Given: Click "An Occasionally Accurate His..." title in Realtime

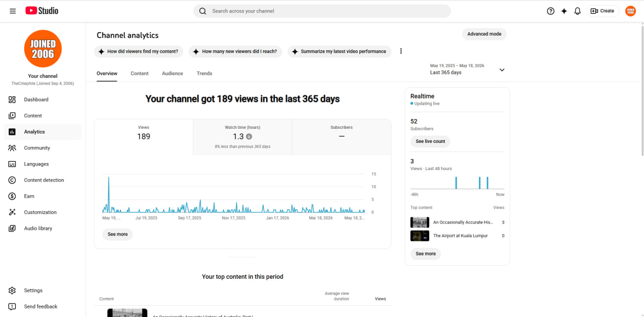Looking at the screenshot, I should tap(463, 222).
